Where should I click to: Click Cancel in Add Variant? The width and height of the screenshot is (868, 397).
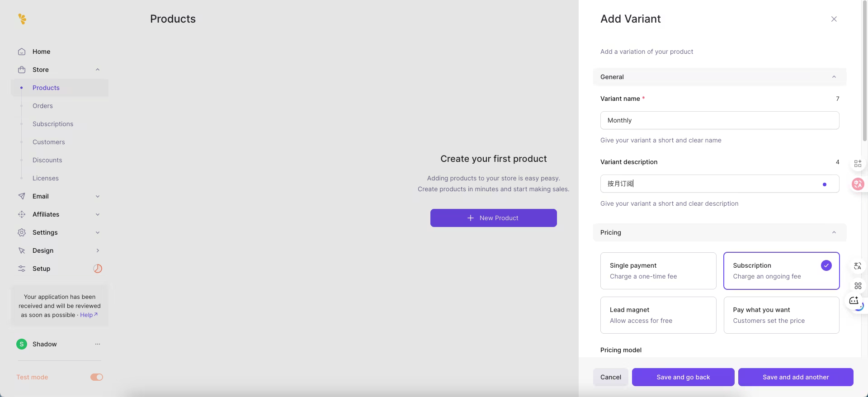click(611, 377)
